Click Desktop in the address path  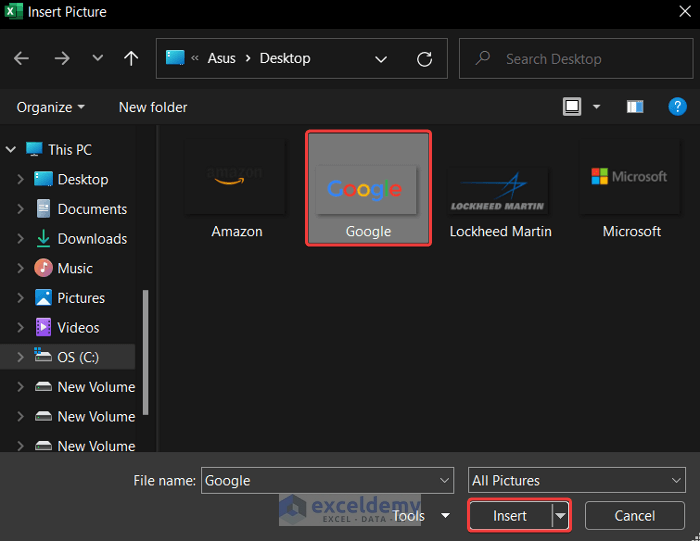285,58
